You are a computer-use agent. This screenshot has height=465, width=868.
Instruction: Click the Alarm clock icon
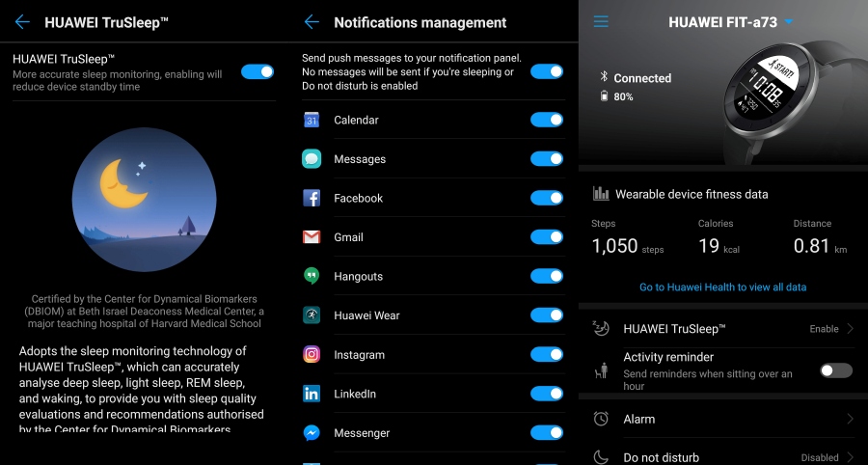[x=601, y=419]
